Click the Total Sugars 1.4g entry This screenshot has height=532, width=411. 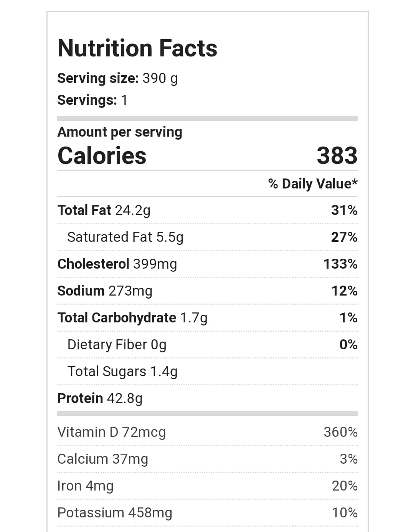point(122,372)
